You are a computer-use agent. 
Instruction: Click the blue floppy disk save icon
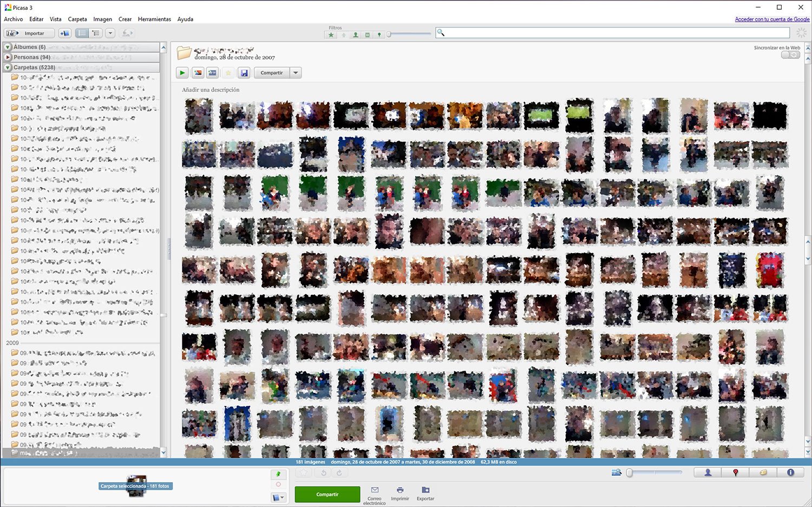244,73
